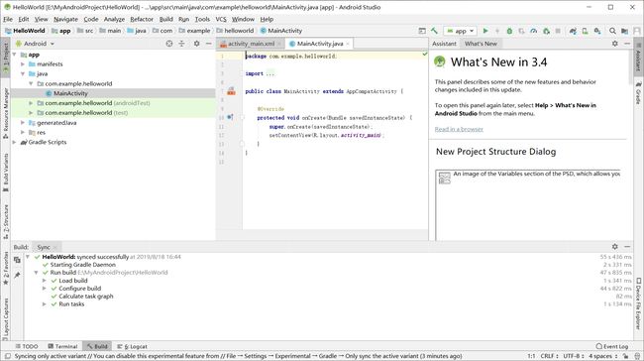
Task: Click the Read in a browser link
Action: coord(459,129)
